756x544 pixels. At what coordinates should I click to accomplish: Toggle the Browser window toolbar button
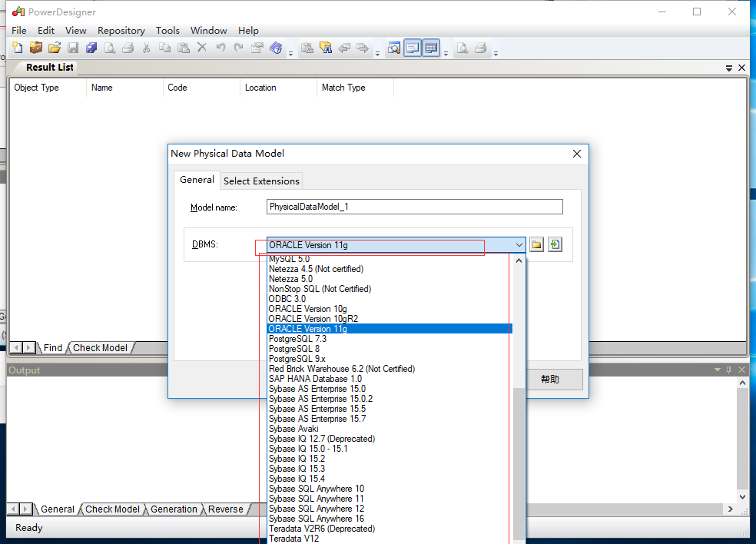point(393,48)
